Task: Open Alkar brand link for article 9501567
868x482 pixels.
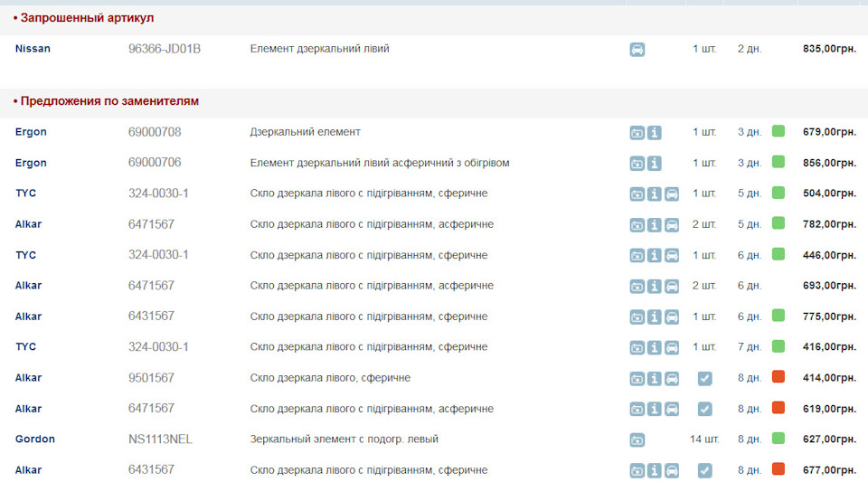Action: pyautogui.click(x=28, y=378)
